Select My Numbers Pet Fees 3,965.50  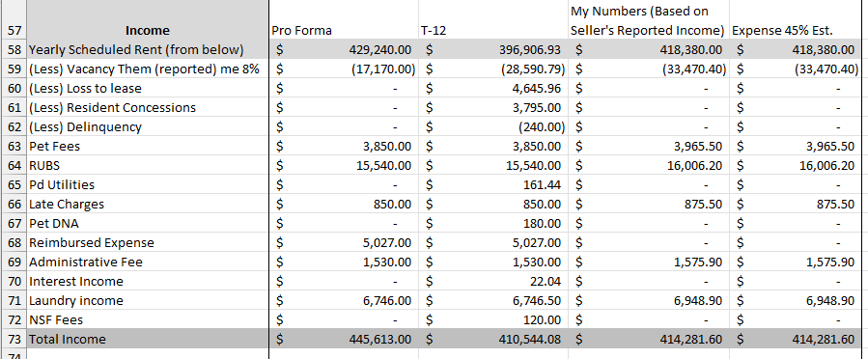coord(649,146)
